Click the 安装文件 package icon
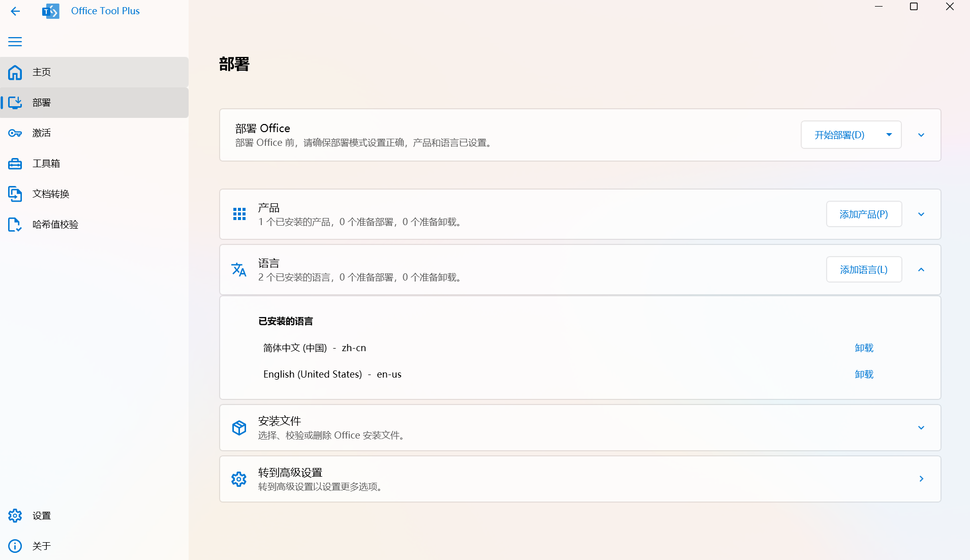Viewport: 970px width, 560px height. [239, 427]
